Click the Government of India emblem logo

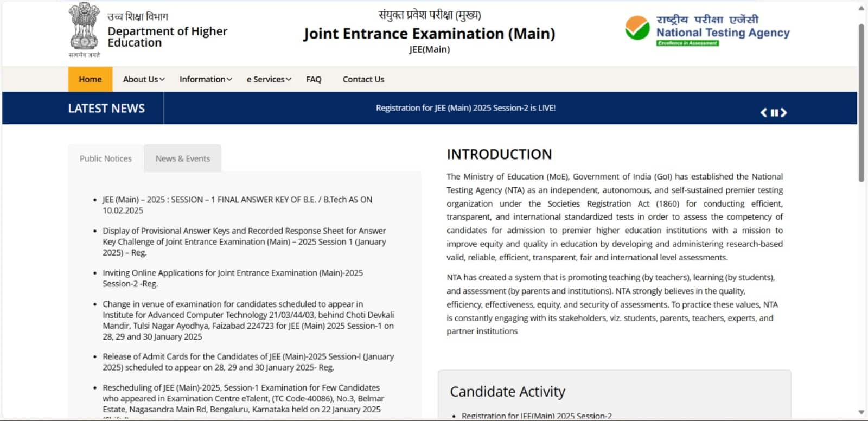point(84,30)
